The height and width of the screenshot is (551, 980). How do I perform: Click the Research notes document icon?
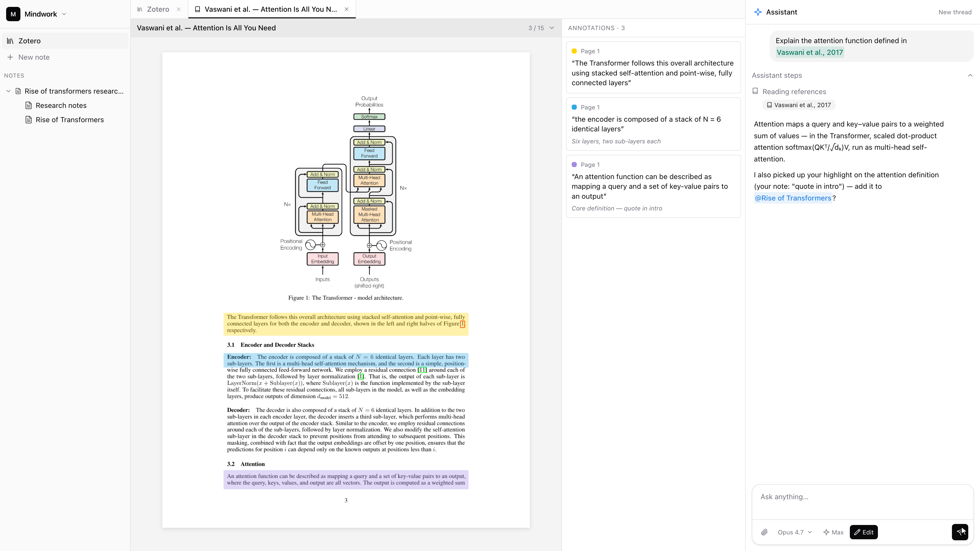(x=29, y=105)
